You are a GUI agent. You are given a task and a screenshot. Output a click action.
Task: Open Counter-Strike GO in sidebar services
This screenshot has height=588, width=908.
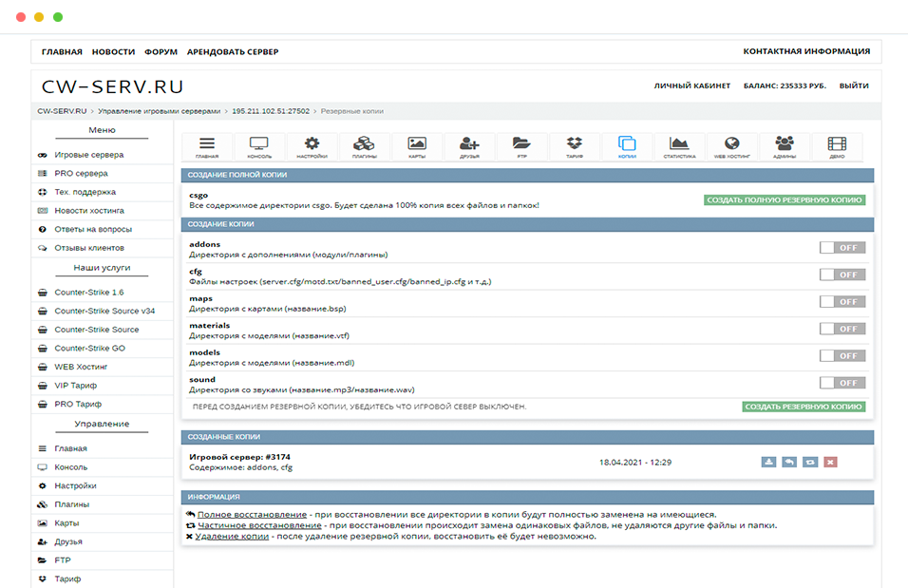click(x=89, y=348)
